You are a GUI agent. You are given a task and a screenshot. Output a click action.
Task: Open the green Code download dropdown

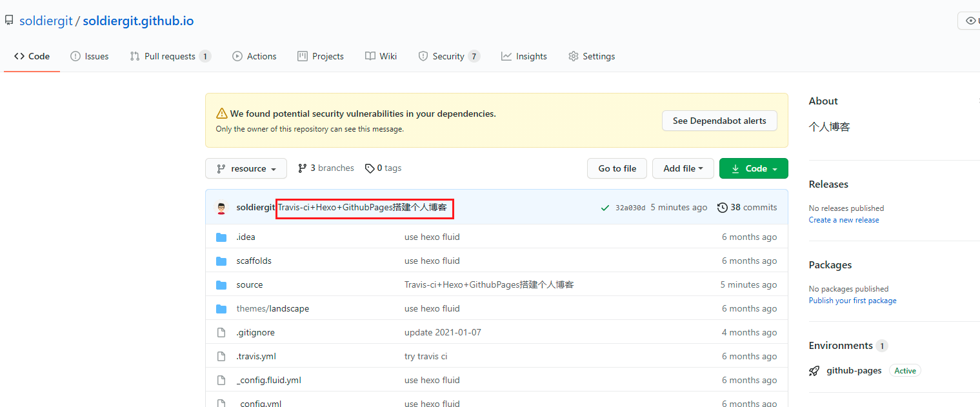754,168
